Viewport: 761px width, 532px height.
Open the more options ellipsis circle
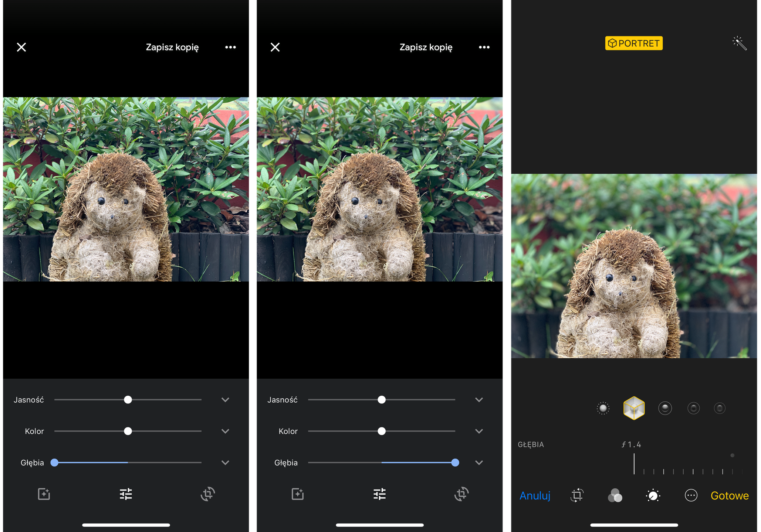[x=691, y=495]
